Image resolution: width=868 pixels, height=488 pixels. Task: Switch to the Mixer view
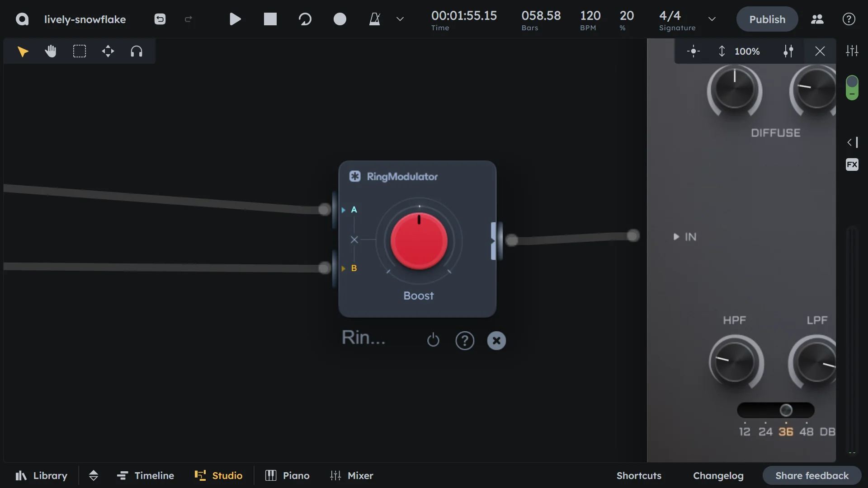352,475
